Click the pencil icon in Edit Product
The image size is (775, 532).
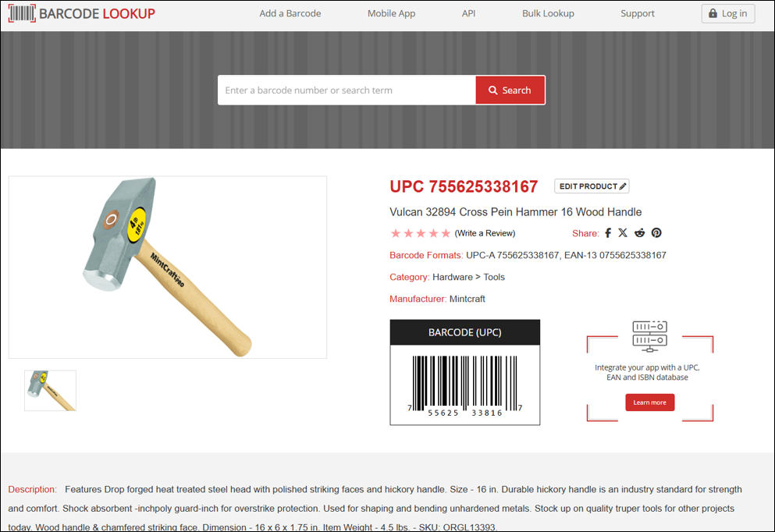point(623,186)
